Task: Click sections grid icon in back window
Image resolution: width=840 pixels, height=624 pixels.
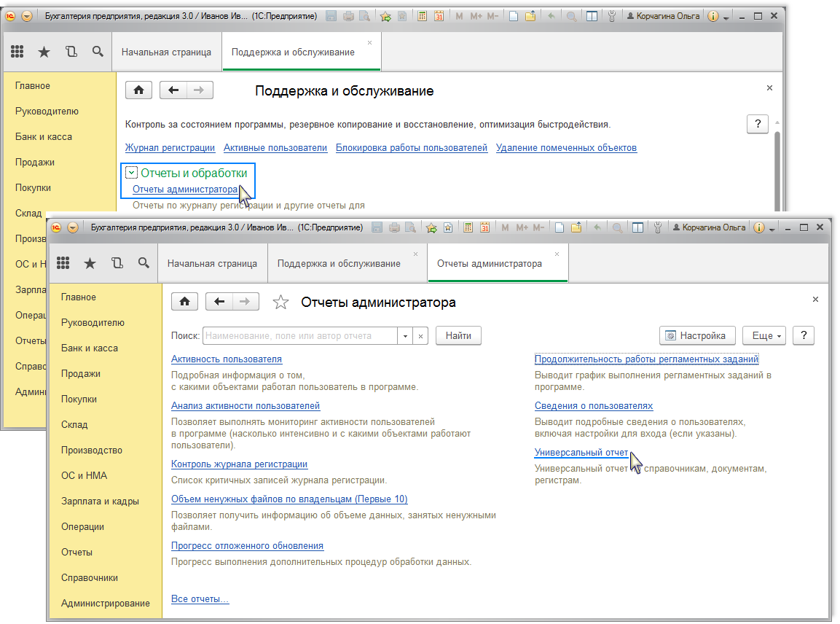Action: pyautogui.click(x=17, y=52)
